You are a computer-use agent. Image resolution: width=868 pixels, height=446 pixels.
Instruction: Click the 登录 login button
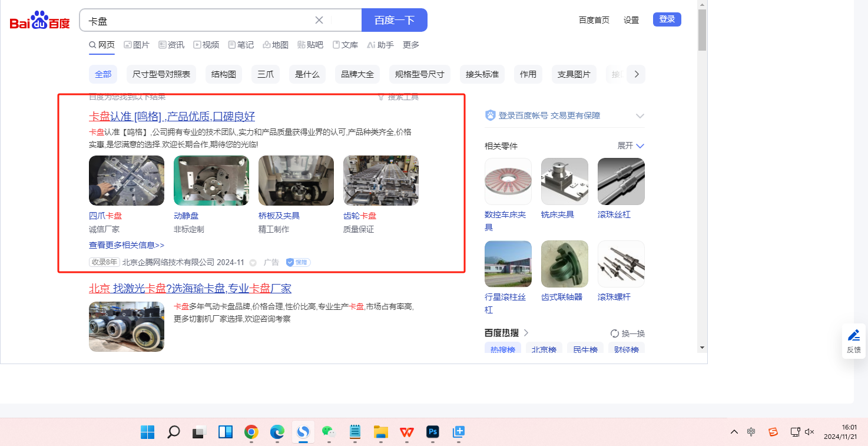point(667,19)
